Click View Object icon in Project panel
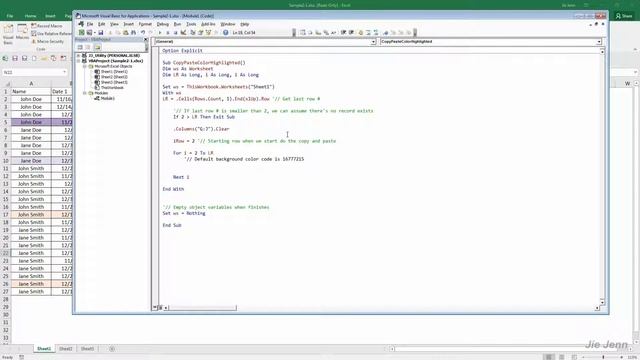640x360 pixels. coord(88,47)
